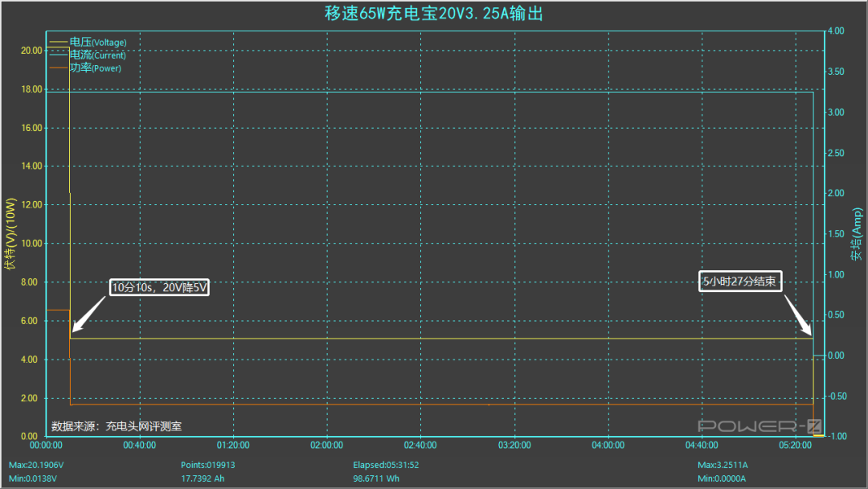Click the 17.7392 Ah capacity value
Screen dimensions: 868x489
203,479
